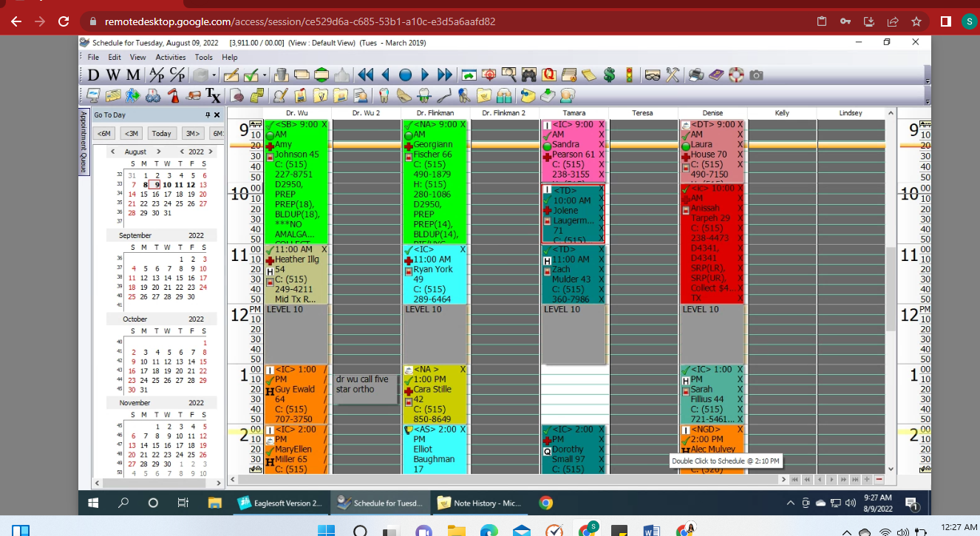Image resolution: width=980 pixels, height=536 pixels.
Task: Click the bold Tx icon in second toolbar
Action: point(213,95)
